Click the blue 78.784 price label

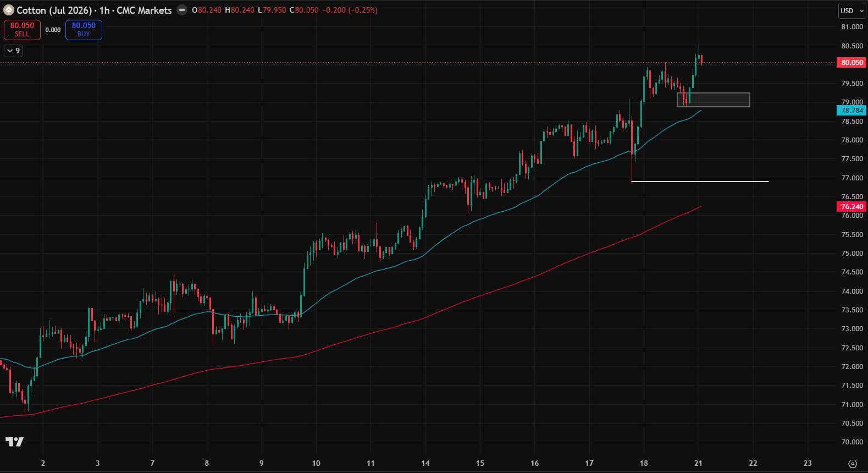tap(852, 111)
